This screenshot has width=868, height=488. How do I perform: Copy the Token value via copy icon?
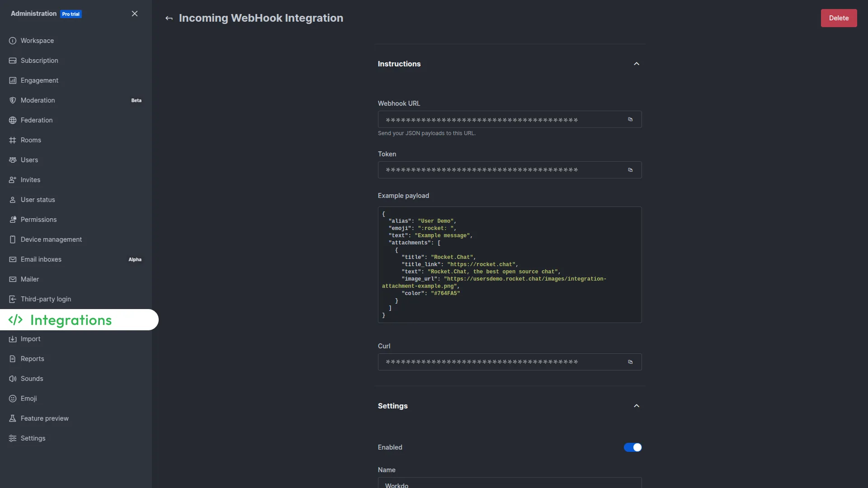pos(630,169)
